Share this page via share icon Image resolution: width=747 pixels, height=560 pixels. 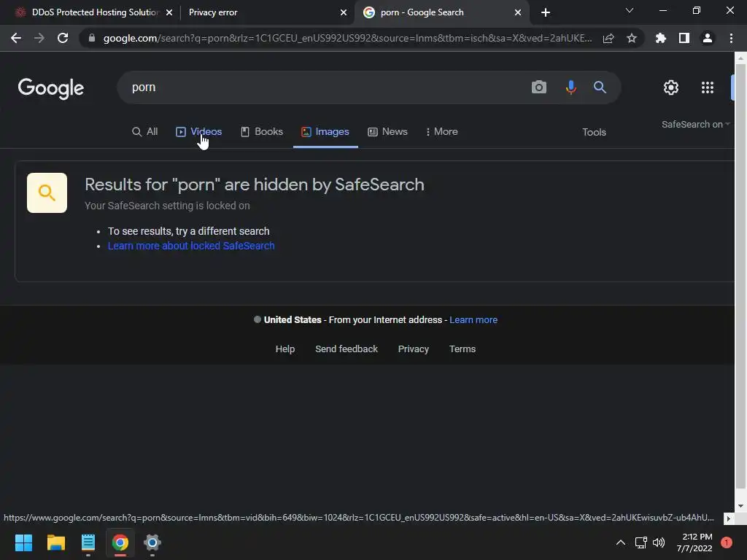(608, 39)
